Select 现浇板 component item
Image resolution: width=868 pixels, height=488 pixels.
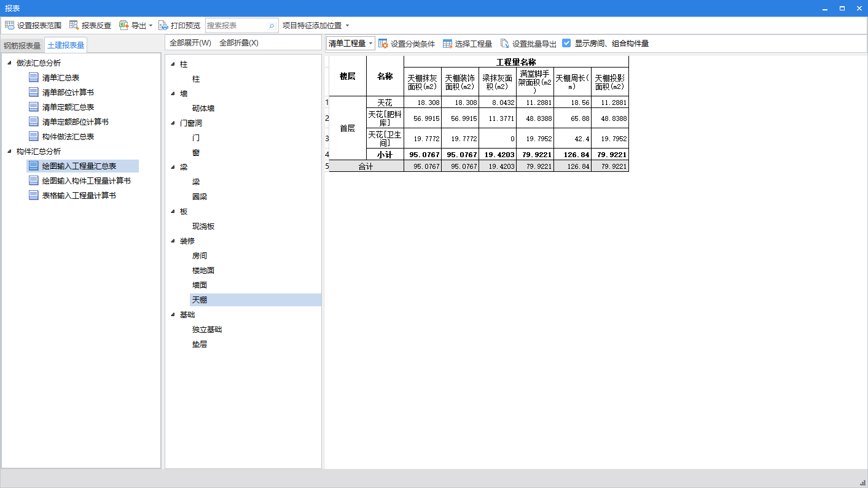(203, 226)
